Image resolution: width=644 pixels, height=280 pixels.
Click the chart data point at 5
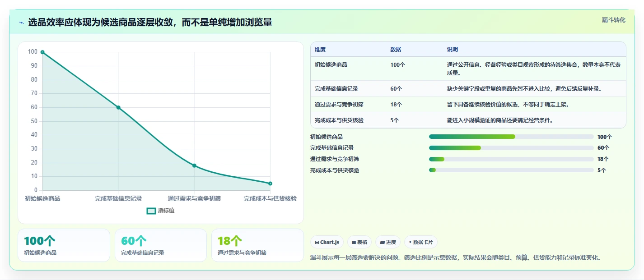(270, 184)
